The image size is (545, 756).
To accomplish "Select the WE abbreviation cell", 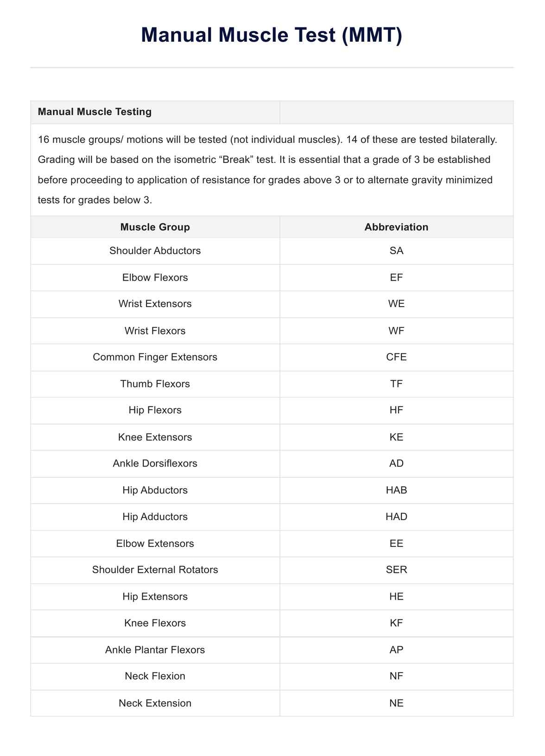I will tap(396, 304).
